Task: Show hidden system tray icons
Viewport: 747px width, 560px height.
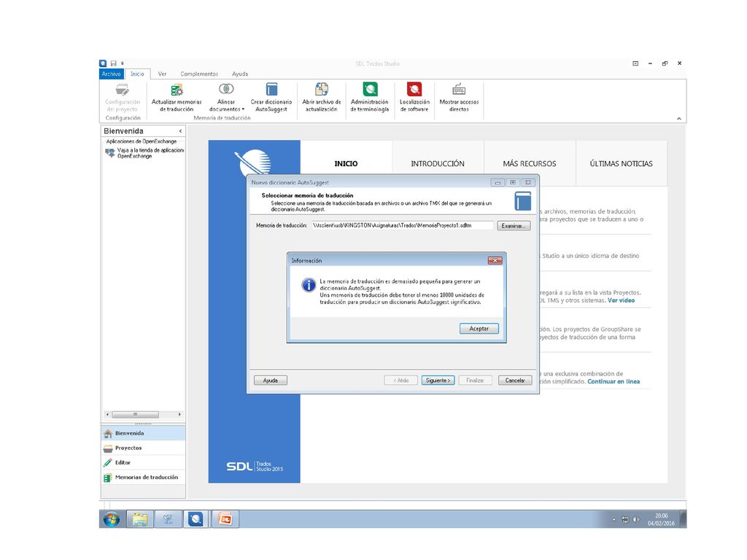Action: tap(614, 519)
